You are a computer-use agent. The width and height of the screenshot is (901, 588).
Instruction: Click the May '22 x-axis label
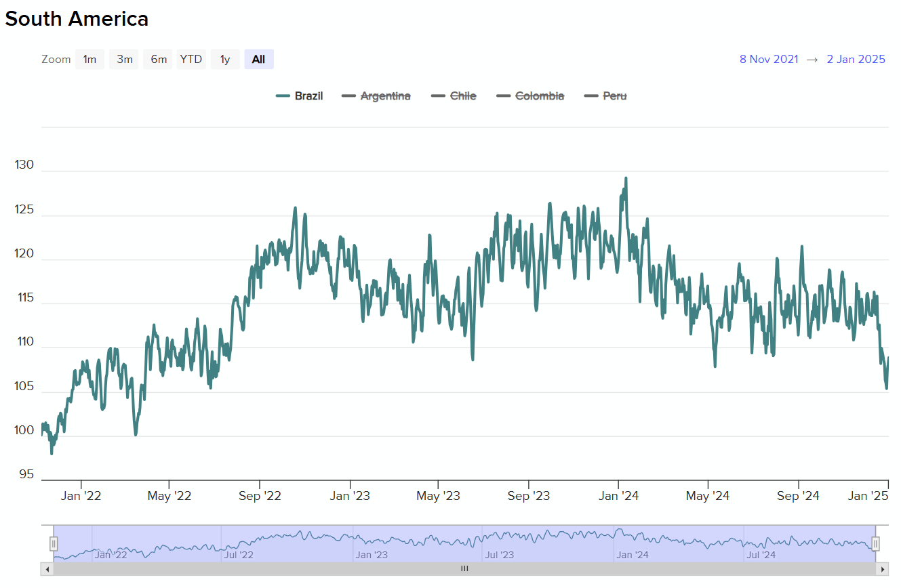169,497
